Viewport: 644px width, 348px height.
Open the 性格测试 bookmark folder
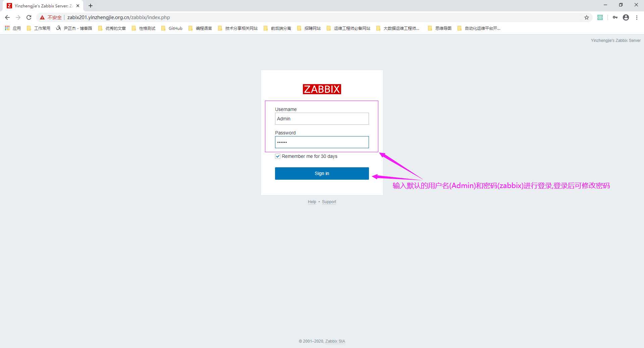click(x=144, y=28)
